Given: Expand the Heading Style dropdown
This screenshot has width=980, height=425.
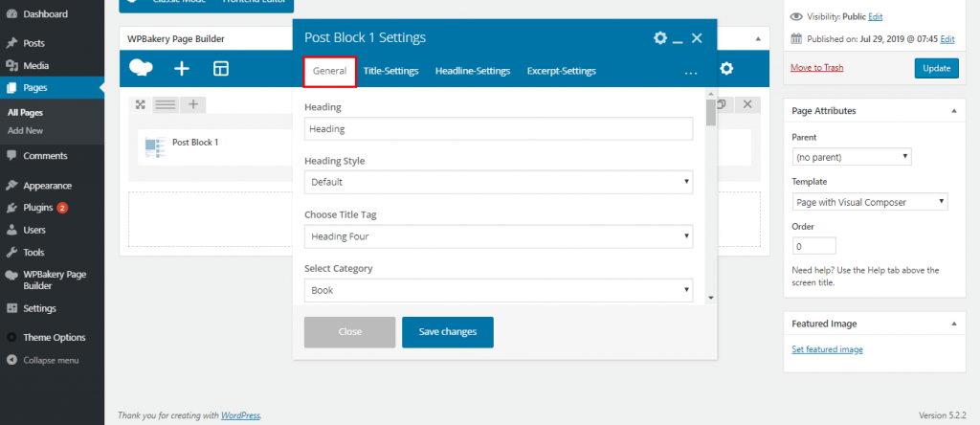Looking at the screenshot, I should coord(498,182).
